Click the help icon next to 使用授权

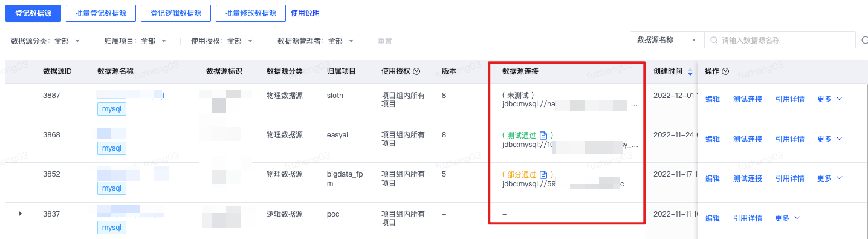(x=416, y=71)
